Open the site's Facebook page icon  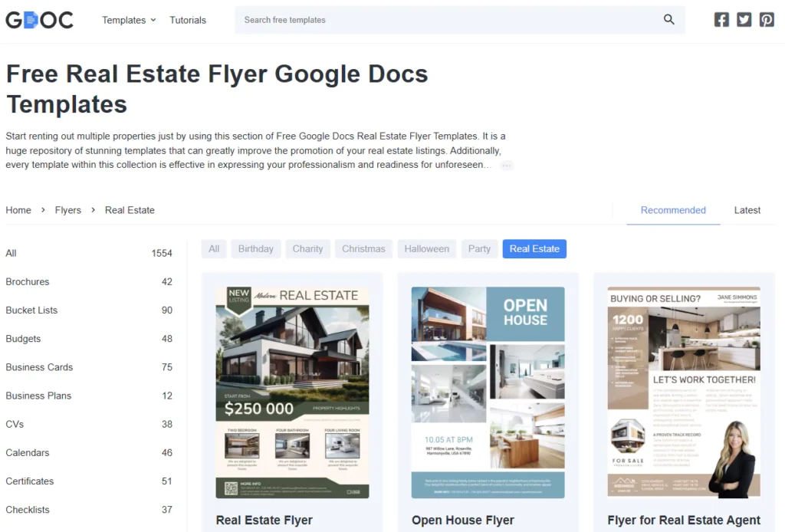click(x=721, y=19)
